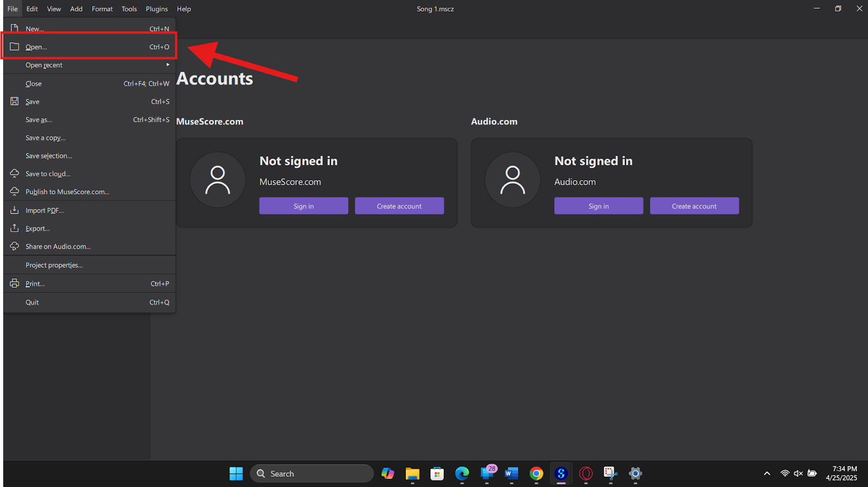Open the taskbar app with 28 badge
The image size is (868, 487).
coord(488,473)
